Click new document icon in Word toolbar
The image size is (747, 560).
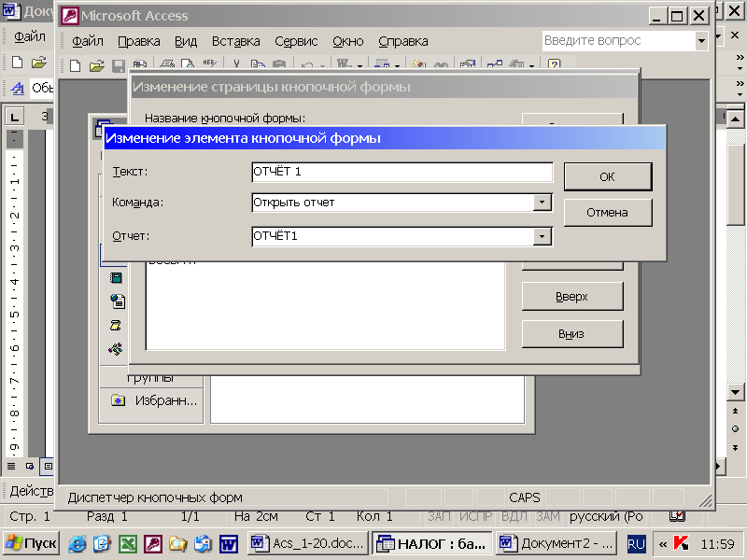click(17, 62)
